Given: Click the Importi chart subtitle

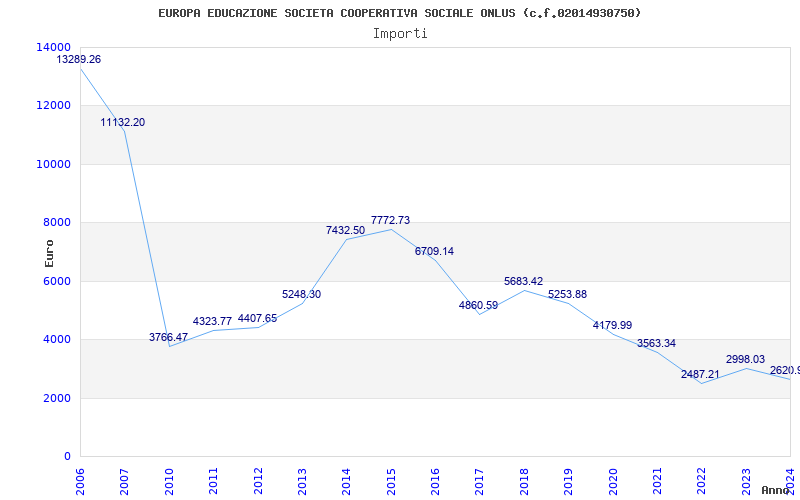Looking at the screenshot, I should (400, 34).
